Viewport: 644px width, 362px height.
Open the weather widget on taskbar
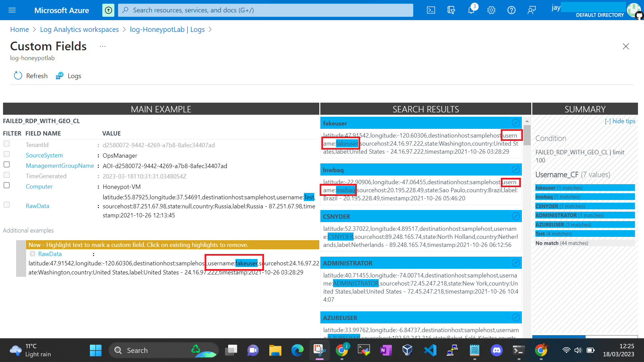click(31, 350)
